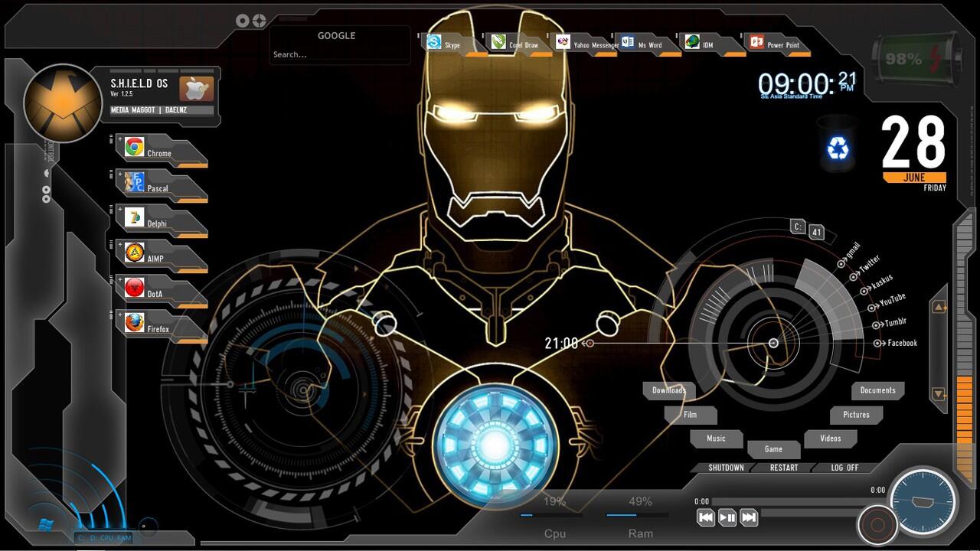980x551 pixels.
Task: Launch IDM from the top dock
Action: [693, 42]
